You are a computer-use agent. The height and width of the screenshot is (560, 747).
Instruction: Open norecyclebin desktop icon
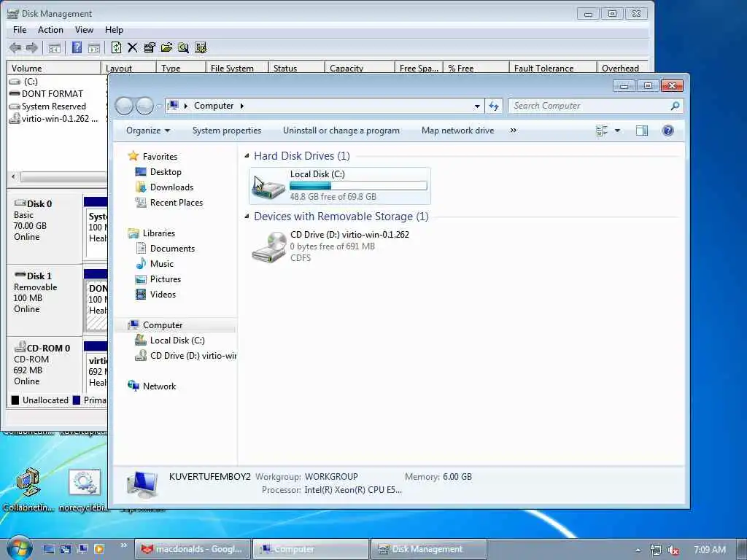click(x=85, y=482)
